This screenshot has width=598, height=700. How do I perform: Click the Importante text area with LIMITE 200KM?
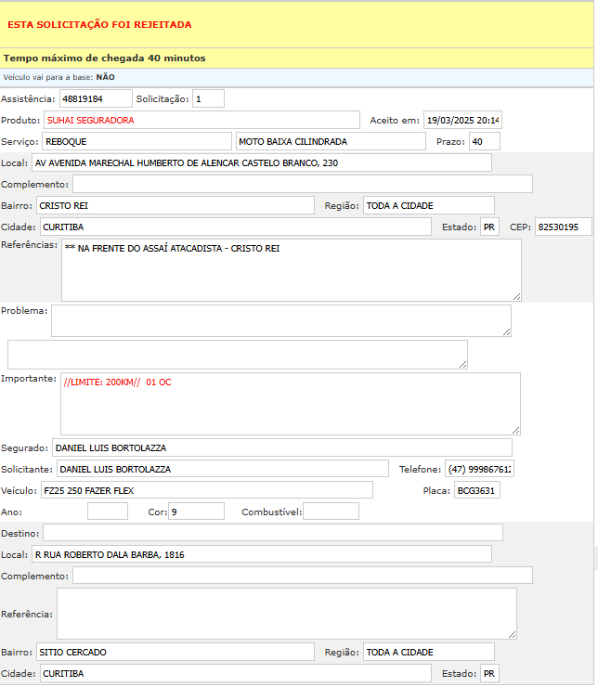[291, 404]
